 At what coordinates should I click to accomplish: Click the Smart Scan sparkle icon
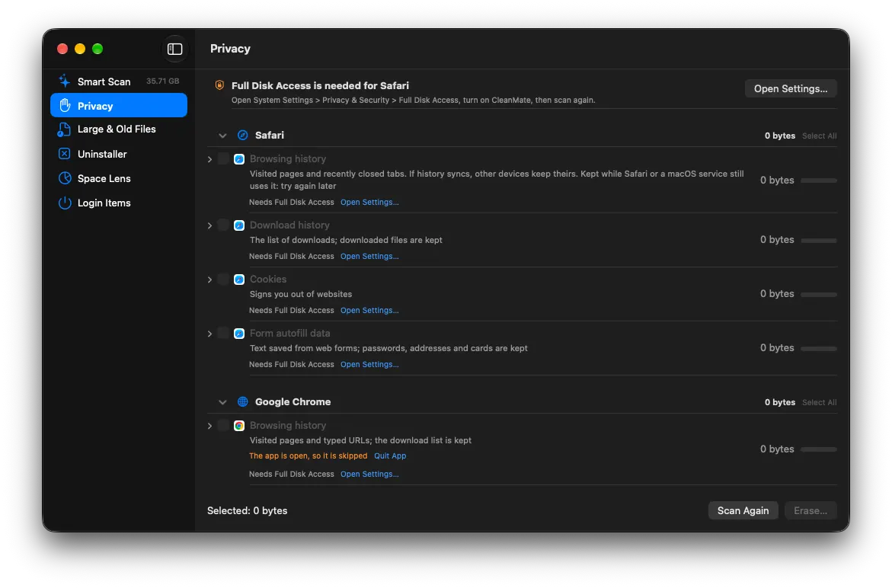64,81
